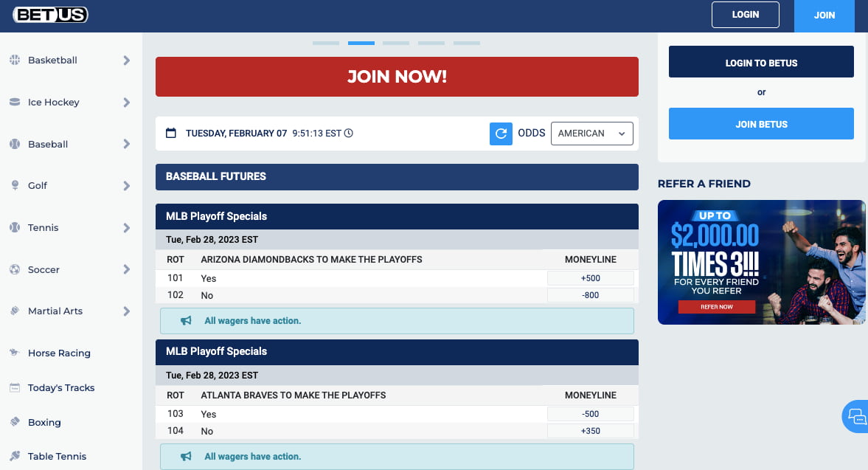868x470 pixels.
Task: Bet Diamondbacks No at -800
Action: point(591,295)
